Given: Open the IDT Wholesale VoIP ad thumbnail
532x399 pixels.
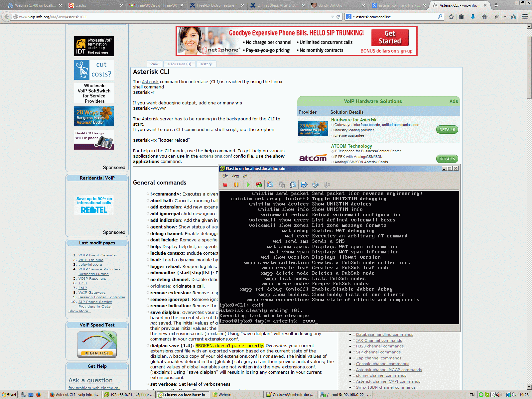Looking at the screenshot, I should [x=94, y=46].
